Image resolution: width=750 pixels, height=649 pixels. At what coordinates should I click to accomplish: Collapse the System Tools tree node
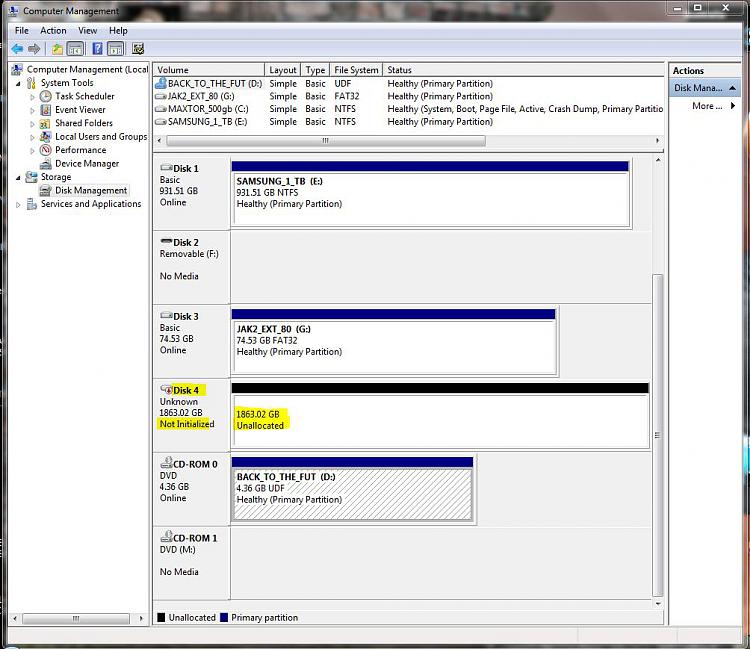(x=18, y=84)
